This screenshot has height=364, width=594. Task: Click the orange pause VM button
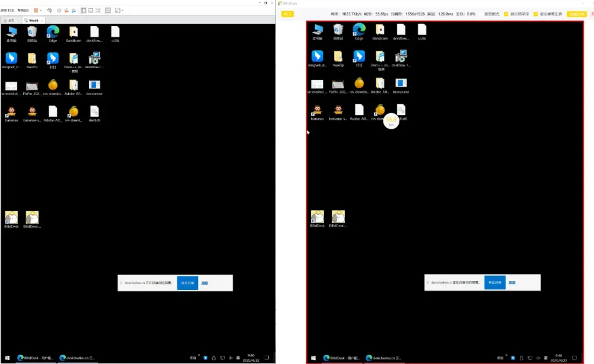point(36,10)
